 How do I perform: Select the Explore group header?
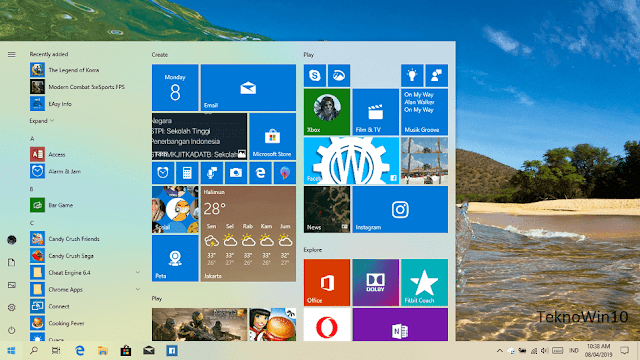click(313, 250)
